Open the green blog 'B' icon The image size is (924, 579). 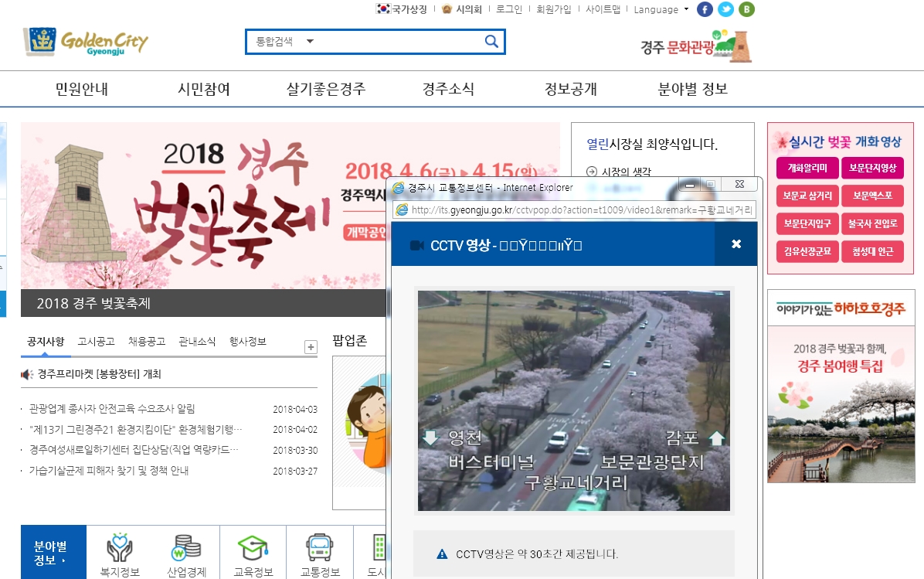746,9
